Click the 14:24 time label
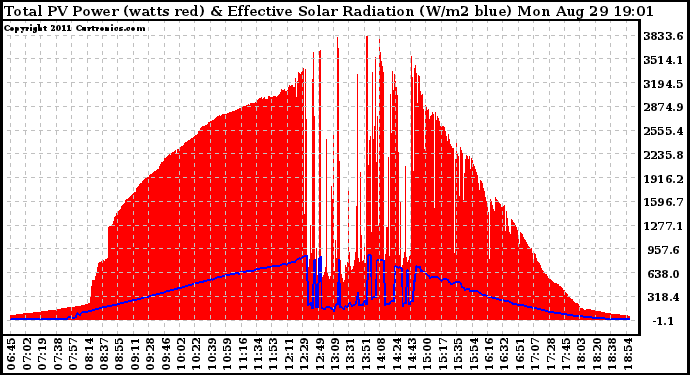690x375 pixels. click(x=396, y=354)
